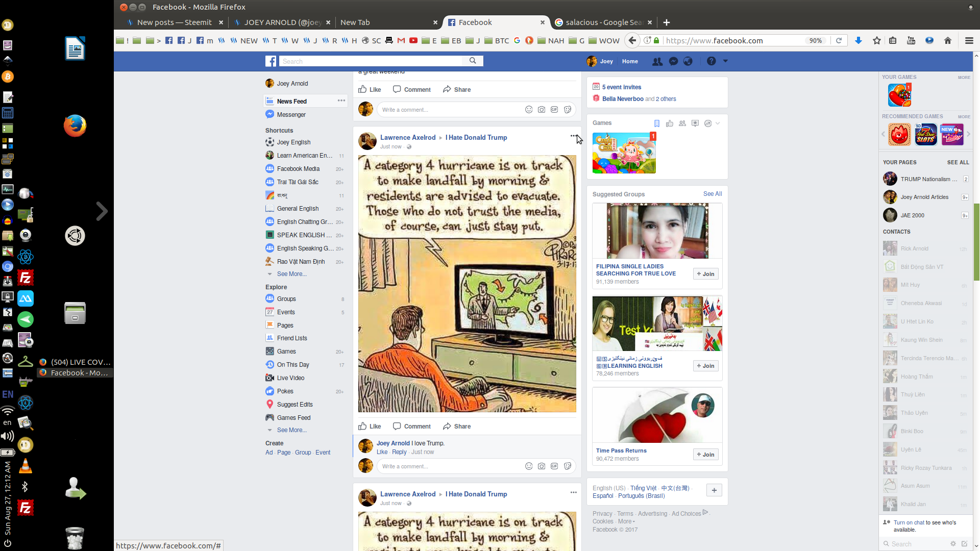This screenshot has height=551, width=980.
Task: Insert emoji in comment box under Joey's comment
Action: tap(529, 466)
